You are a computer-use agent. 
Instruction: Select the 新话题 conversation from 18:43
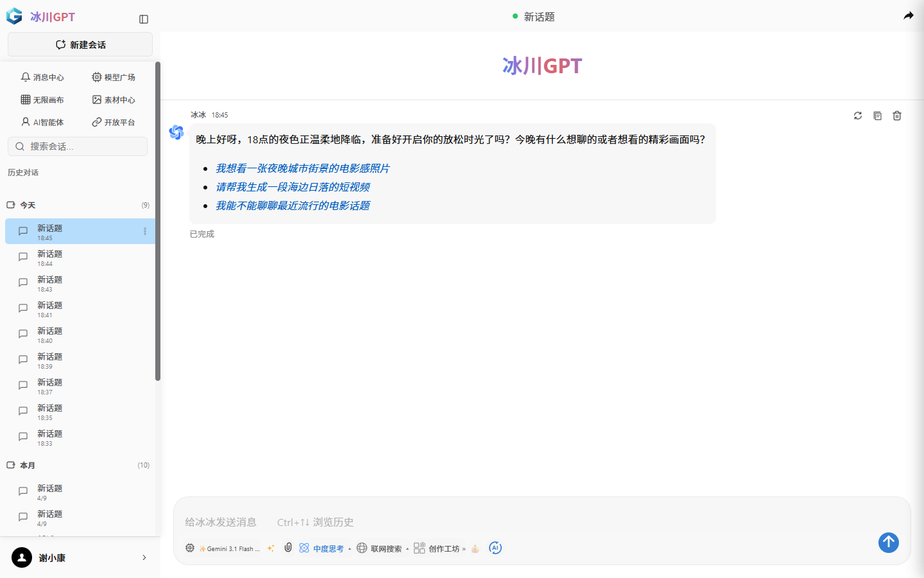[80, 283]
